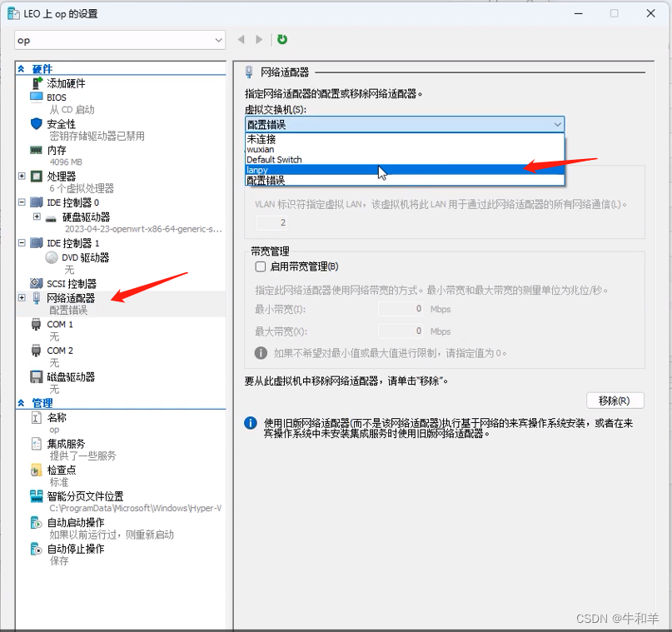Select the 磁盘驱动器 floppy icon

click(x=37, y=376)
